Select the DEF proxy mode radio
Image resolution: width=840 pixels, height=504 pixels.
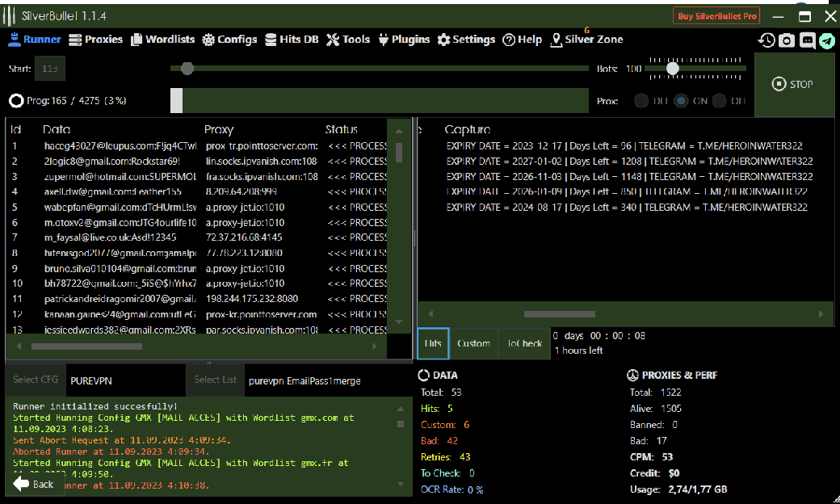click(x=641, y=101)
